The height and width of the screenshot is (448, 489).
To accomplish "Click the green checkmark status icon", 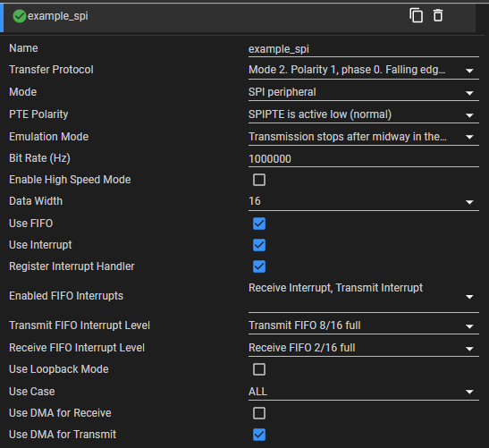I will pos(20,16).
